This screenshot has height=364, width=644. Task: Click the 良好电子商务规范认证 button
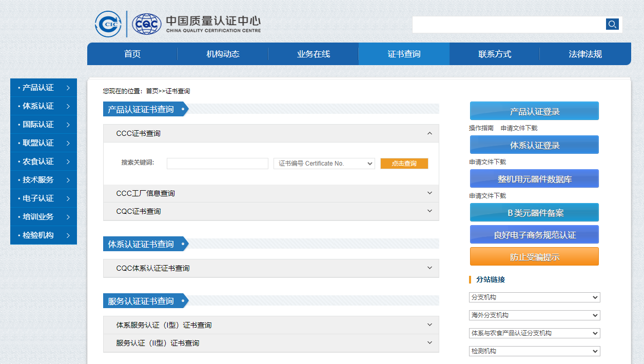click(534, 234)
